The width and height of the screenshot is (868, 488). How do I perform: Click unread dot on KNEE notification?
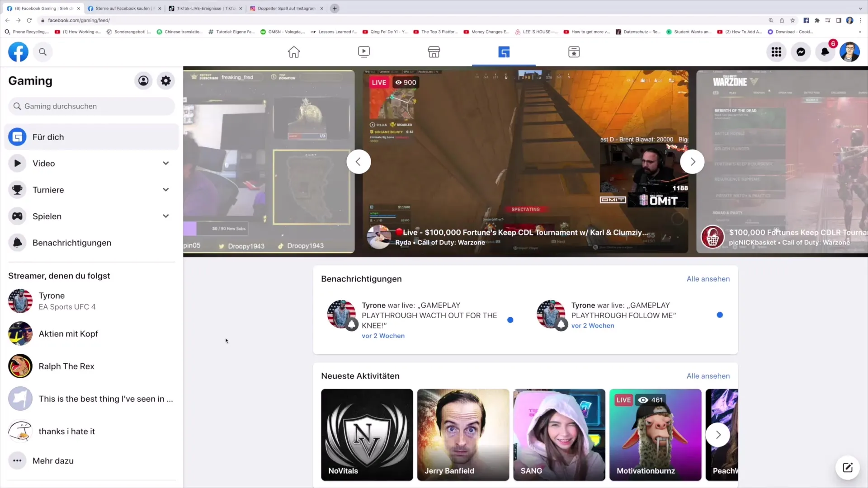point(510,320)
